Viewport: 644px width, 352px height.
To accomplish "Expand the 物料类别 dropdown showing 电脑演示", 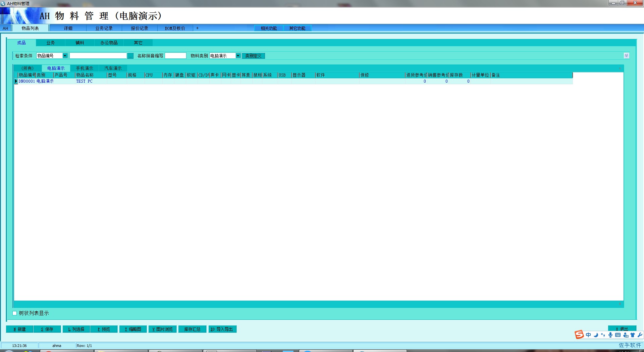I will [x=238, y=56].
